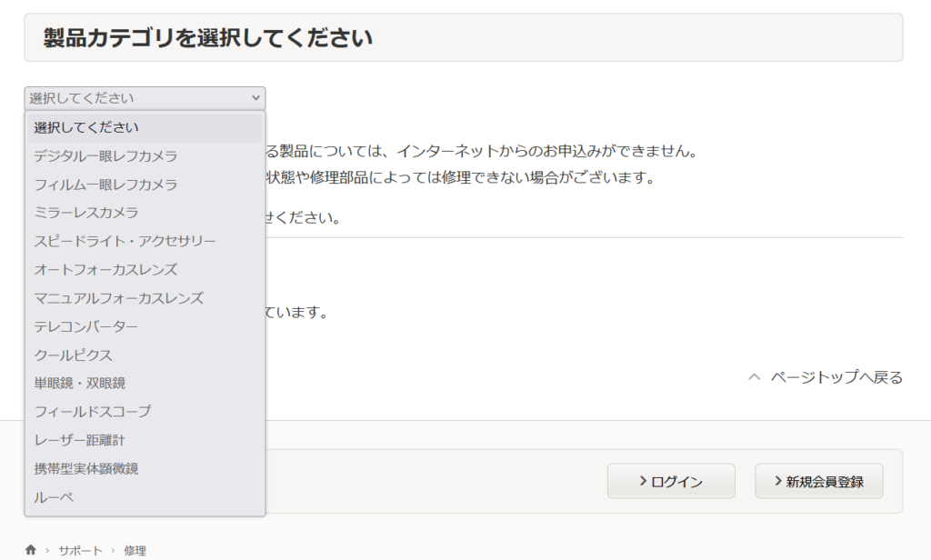
Task: Pick テレコンバーター from the list
Action: [x=86, y=326]
